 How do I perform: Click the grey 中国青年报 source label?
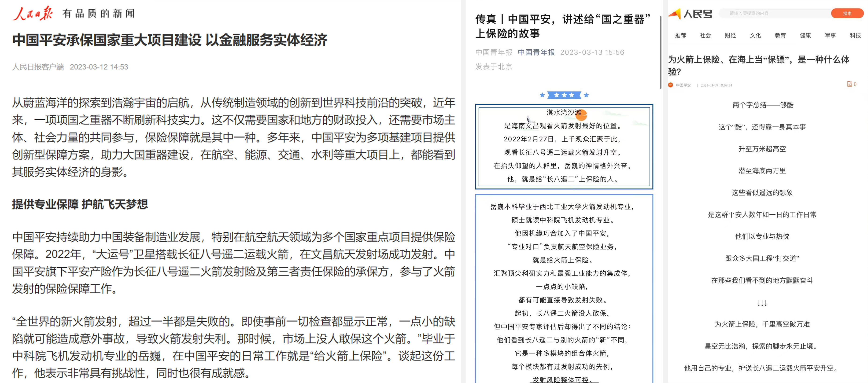click(494, 52)
